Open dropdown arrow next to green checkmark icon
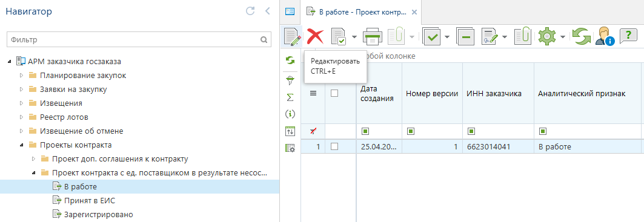 tap(447, 38)
